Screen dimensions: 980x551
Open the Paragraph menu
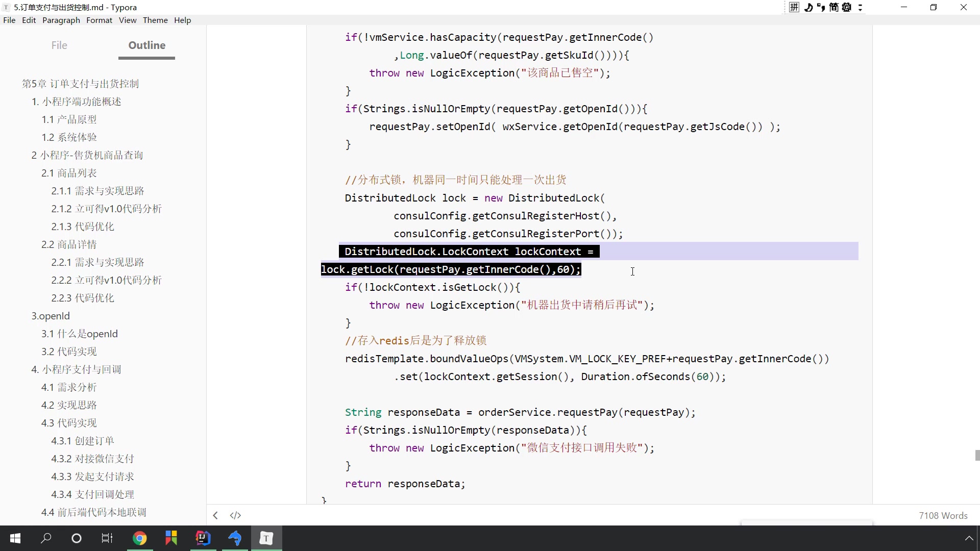coord(61,20)
